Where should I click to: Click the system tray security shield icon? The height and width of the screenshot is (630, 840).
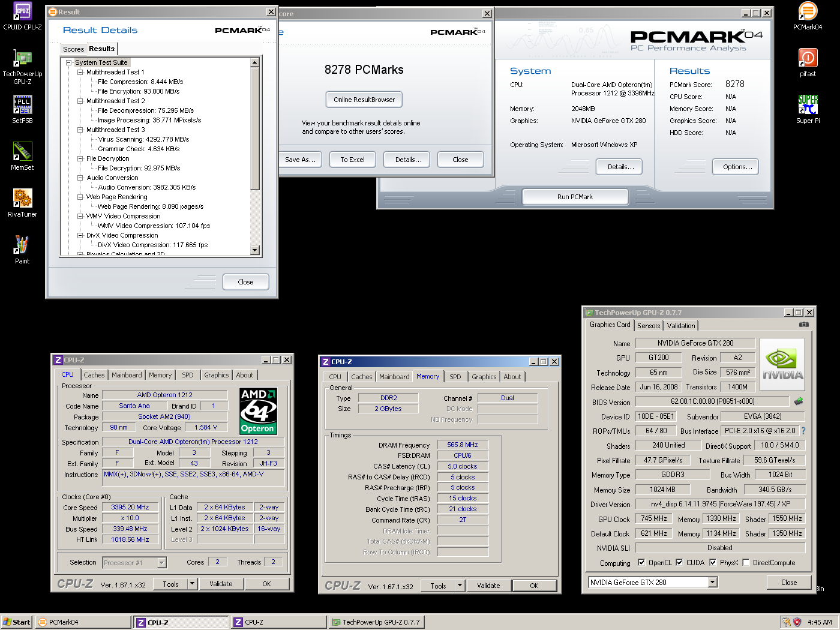pos(797,622)
